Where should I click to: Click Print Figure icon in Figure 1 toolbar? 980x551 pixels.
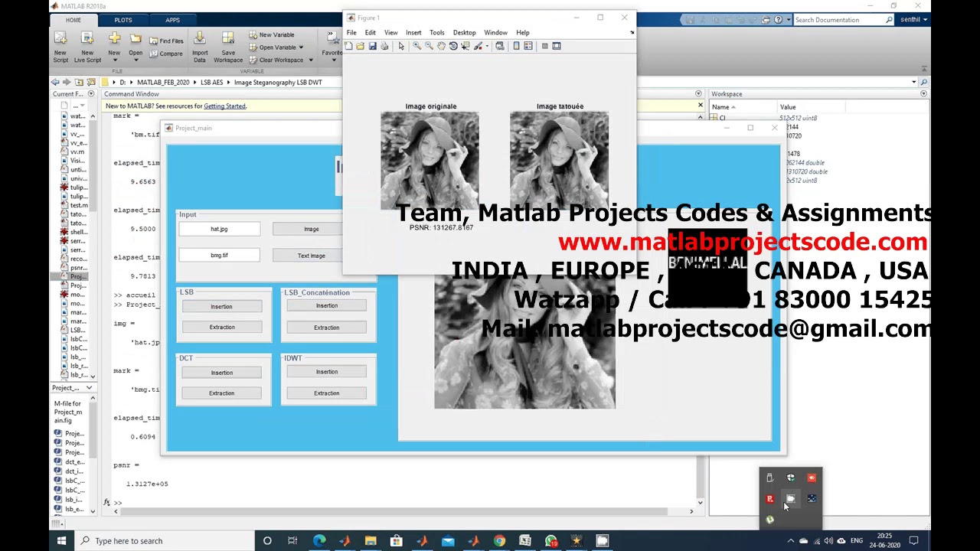tap(384, 46)
